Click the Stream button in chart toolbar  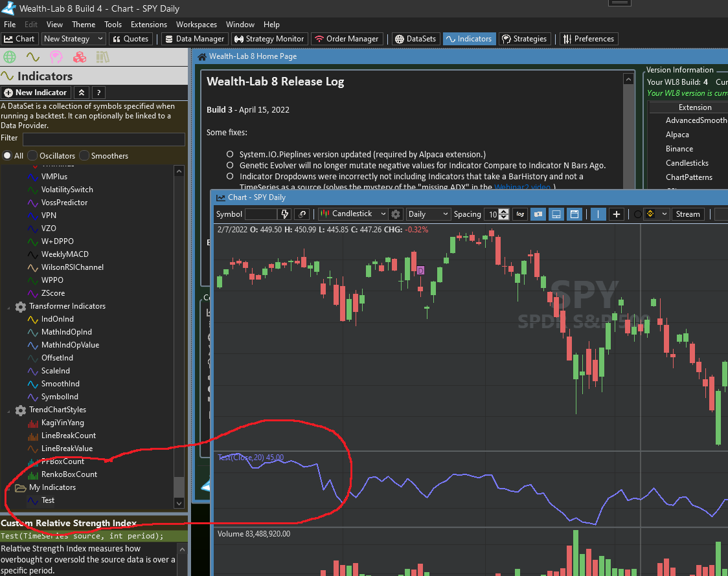(x=688, y=214)
